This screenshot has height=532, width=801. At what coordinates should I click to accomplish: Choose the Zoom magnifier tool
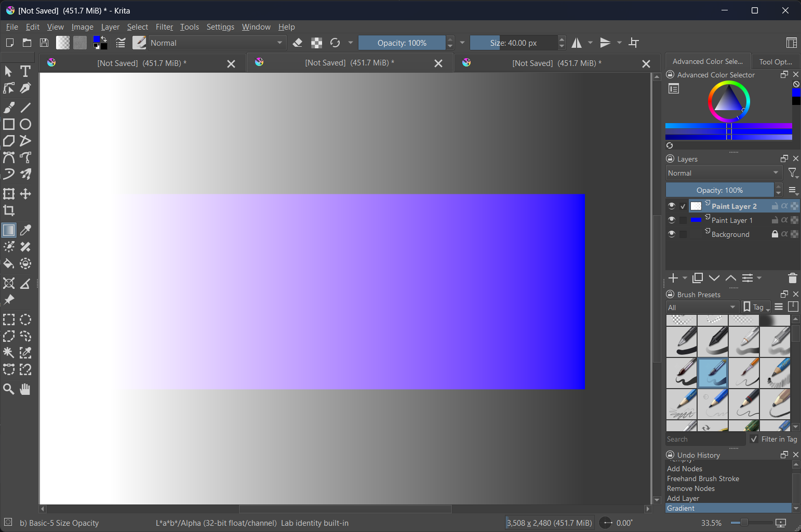[9, 389]
